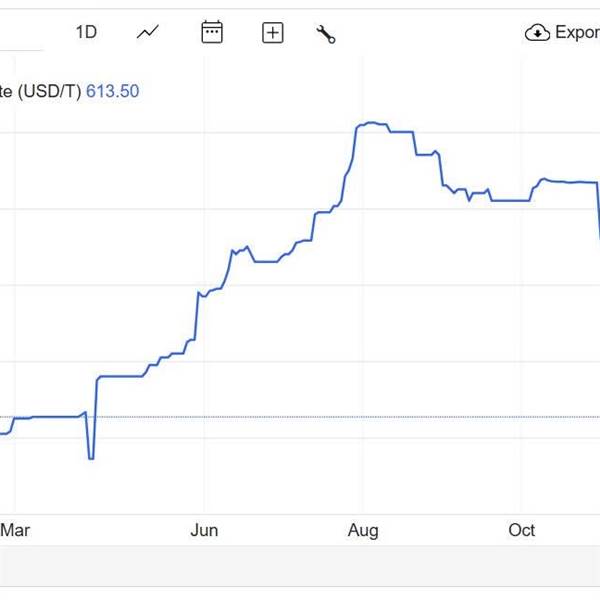Click the 613.50 price value

[112, 91]
